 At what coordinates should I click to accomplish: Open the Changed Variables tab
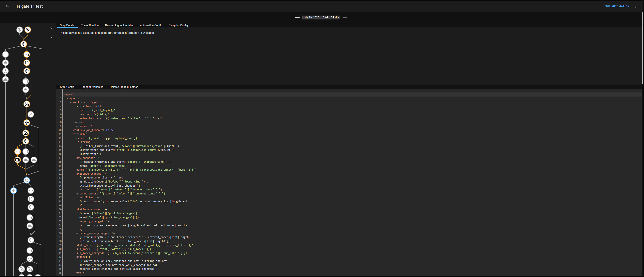(92, 87)
